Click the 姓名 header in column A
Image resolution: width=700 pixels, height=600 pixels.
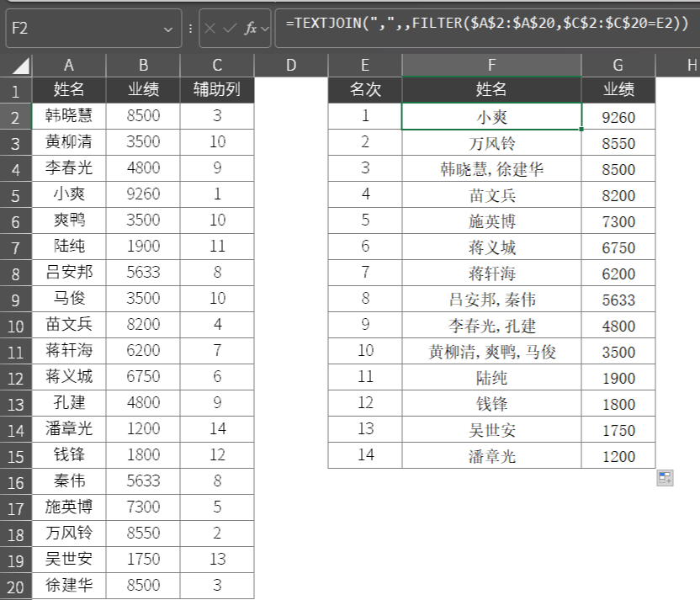point(69,90)
